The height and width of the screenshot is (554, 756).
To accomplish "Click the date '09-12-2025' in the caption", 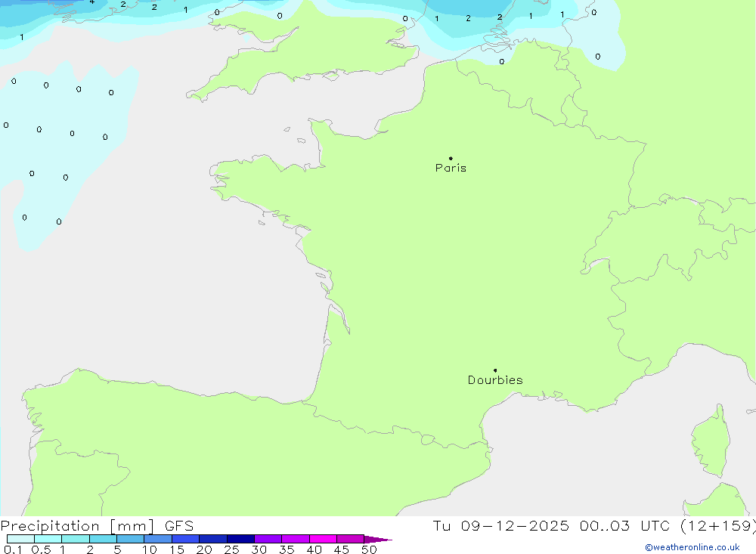I will 515,526.
